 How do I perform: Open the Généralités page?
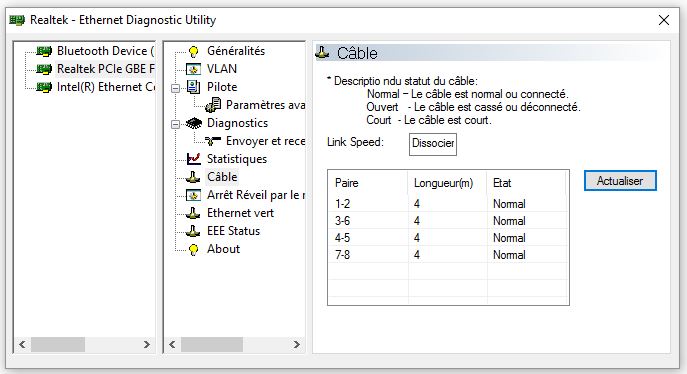[236, 51]
